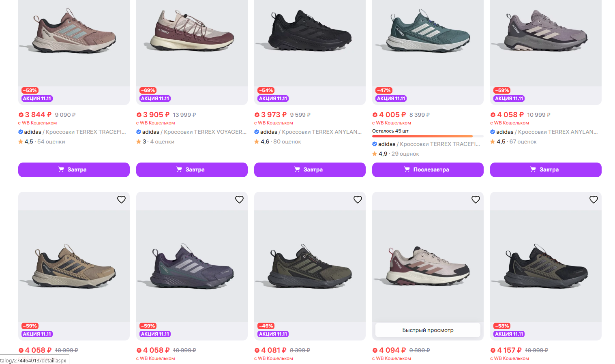Screen dimensions: 615x364
Task: Click the star rating 4,6 with 80 оценок
Action: click(x=277, y=141)
